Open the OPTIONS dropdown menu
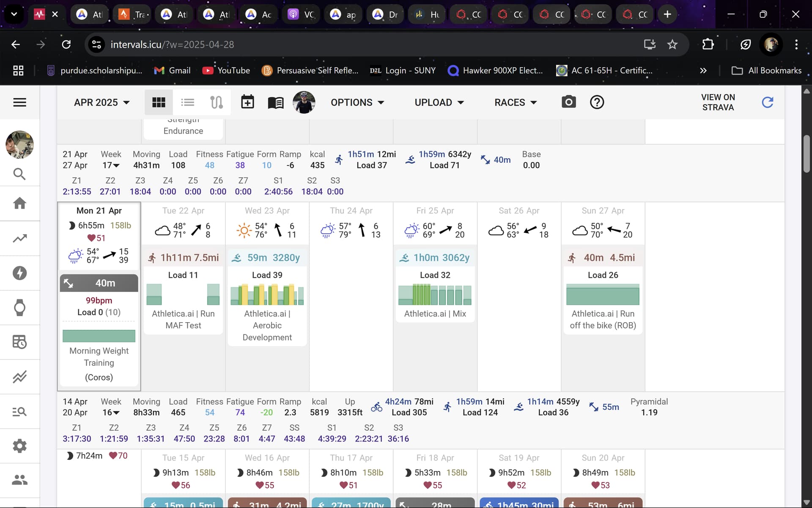This screenshot has width=812, height=508. 357,102
